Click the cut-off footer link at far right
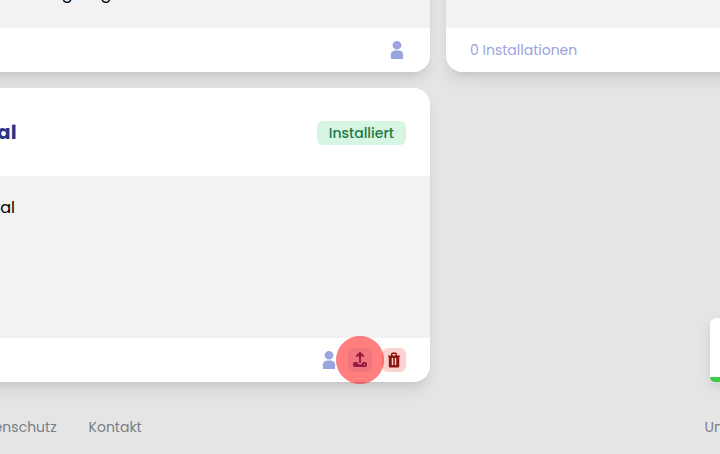 coord(711,427)
